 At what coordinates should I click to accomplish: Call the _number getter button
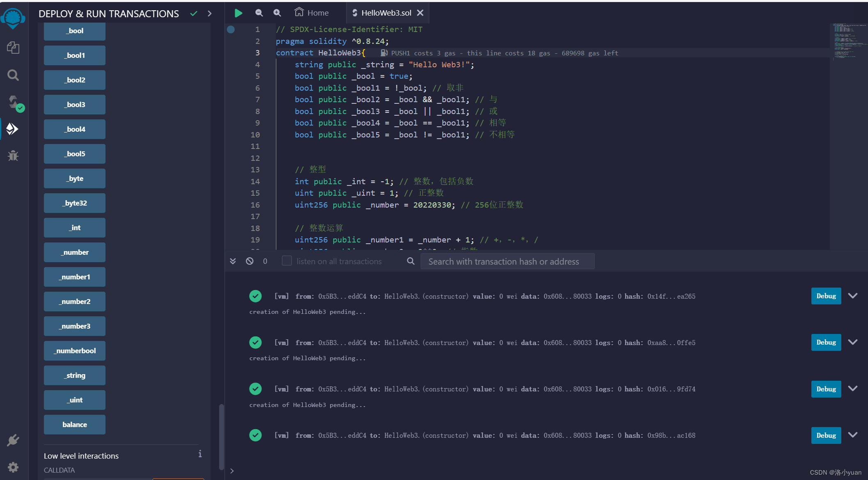75,252
